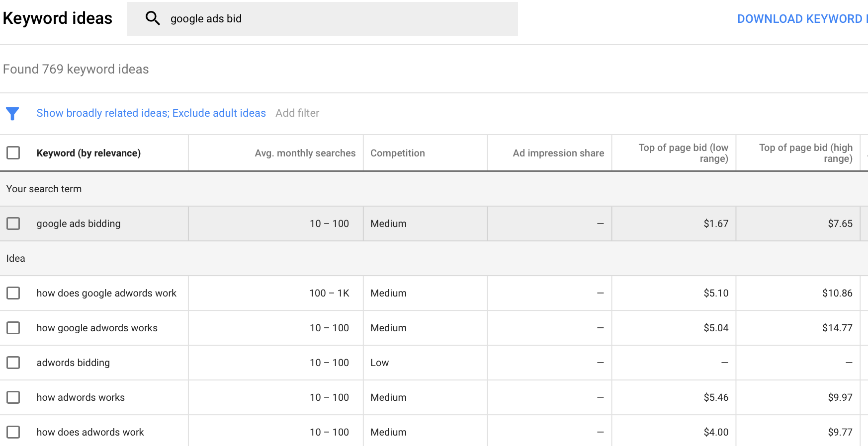Click the $1.67 low bid value
This screenshot has height=446, width=868.
(x=716, y=223)
